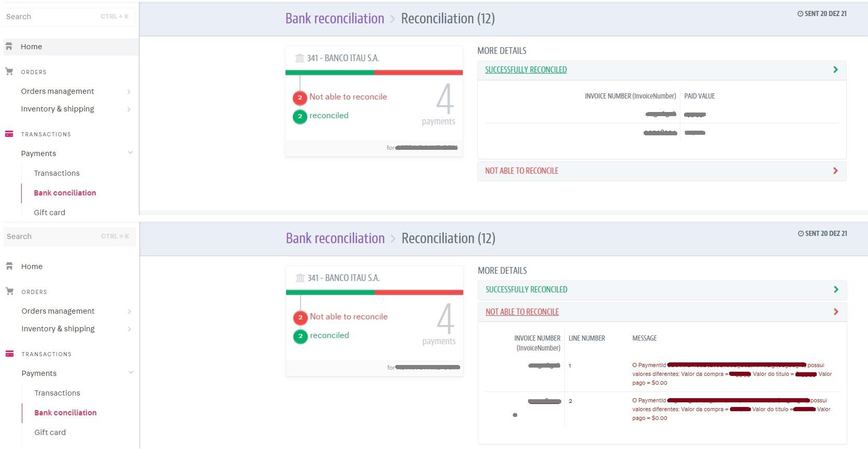
Task: Click the upper sidebar Search field
Action: (52, 17)
